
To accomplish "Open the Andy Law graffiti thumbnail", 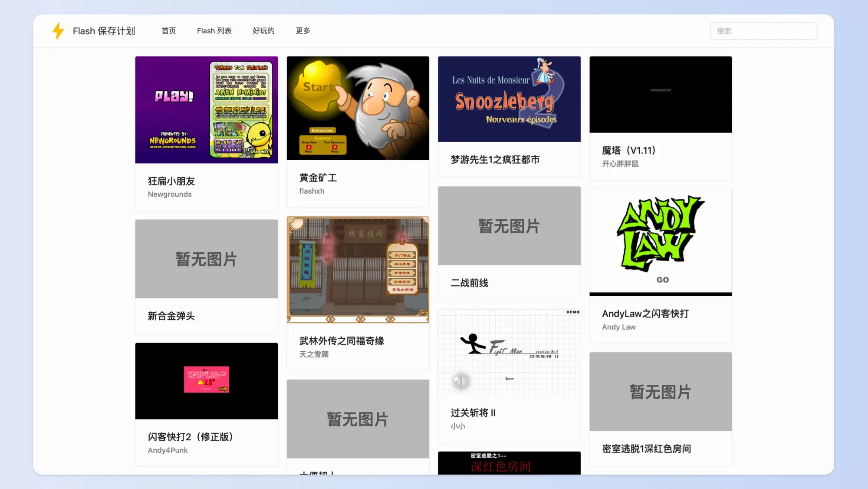I will tap(660, 242).
